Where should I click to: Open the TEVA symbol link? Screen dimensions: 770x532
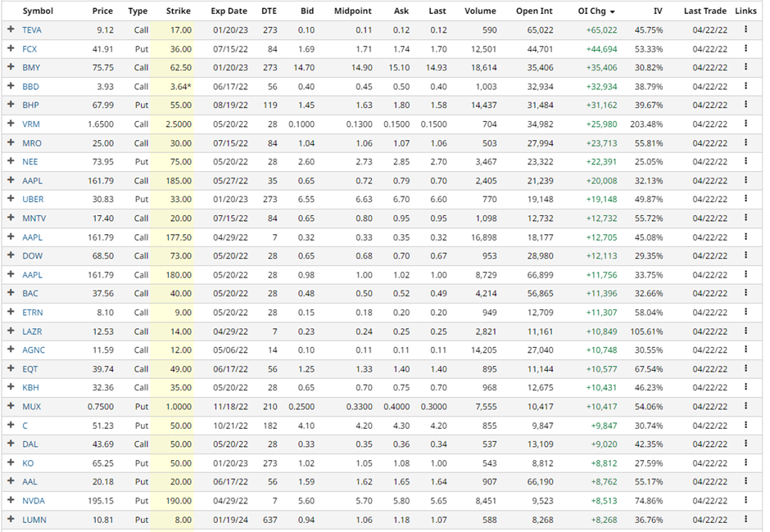point(32,30)
